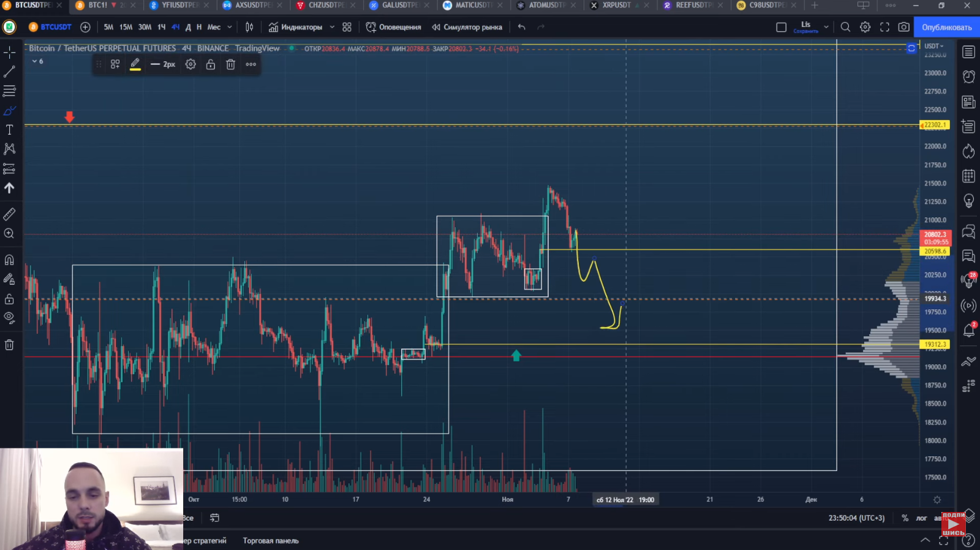Screen dimensions: 980x550
Task: Toggle the лог logarithmic scale
Action: 921,518
